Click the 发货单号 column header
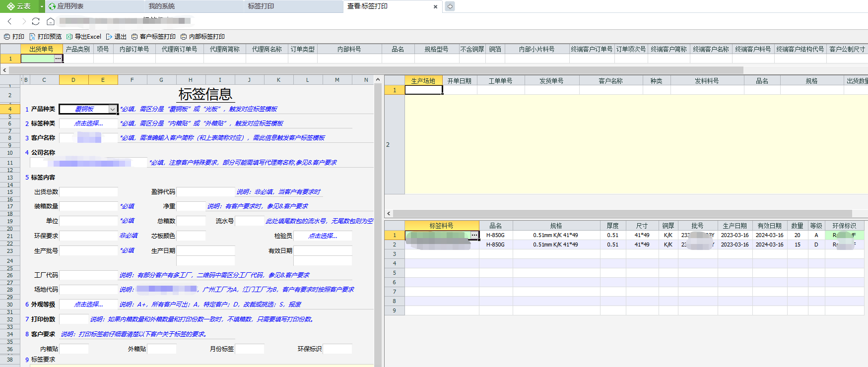The image size is (868, 367). [552, 81]
